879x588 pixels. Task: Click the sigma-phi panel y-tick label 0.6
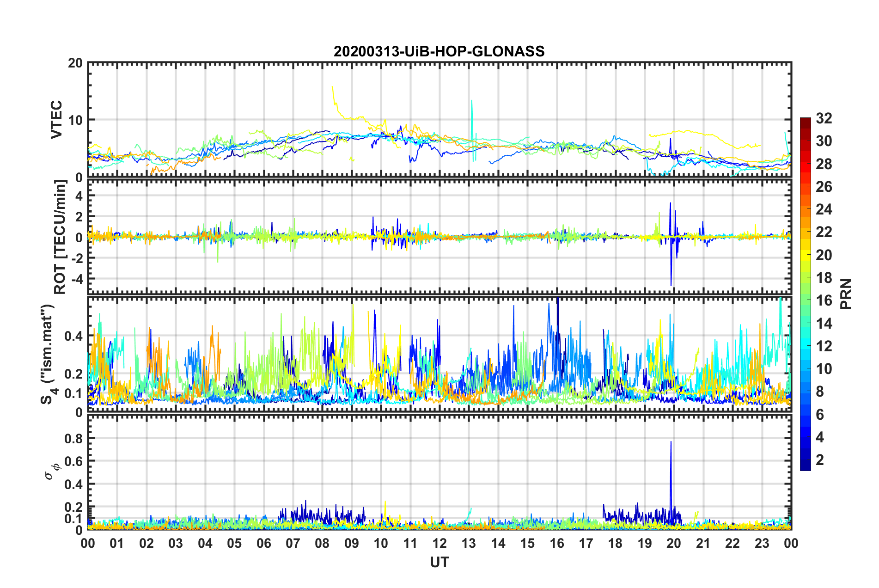click(73, 461)
